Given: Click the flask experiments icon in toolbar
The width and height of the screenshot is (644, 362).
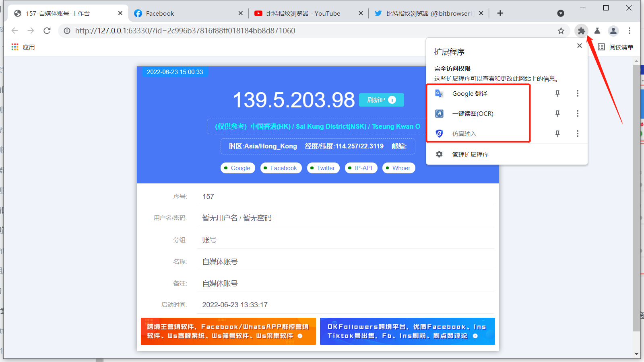Looking at the screenshot, I should click(x=597, y=31).
